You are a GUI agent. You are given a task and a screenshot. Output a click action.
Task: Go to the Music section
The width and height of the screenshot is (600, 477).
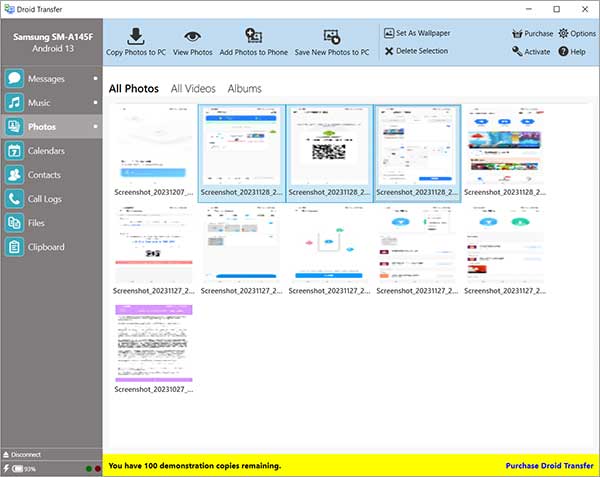click(39, 103)
